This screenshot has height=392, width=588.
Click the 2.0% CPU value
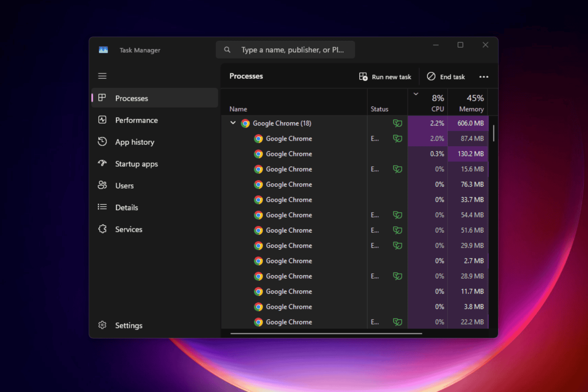(437, 139)
